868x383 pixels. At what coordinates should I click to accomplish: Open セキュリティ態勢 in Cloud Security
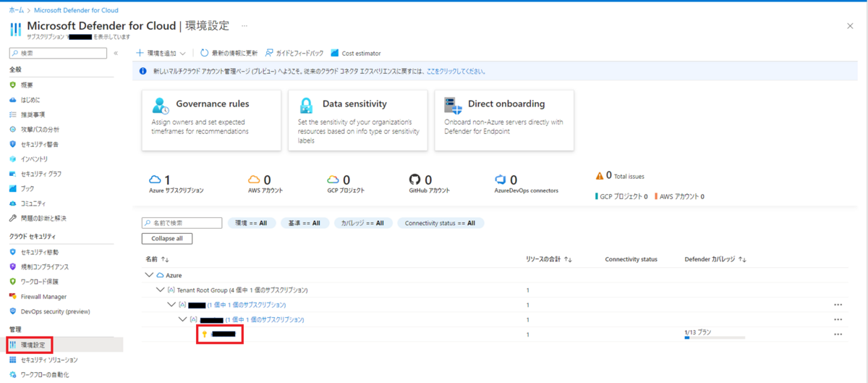coord(40,252)
